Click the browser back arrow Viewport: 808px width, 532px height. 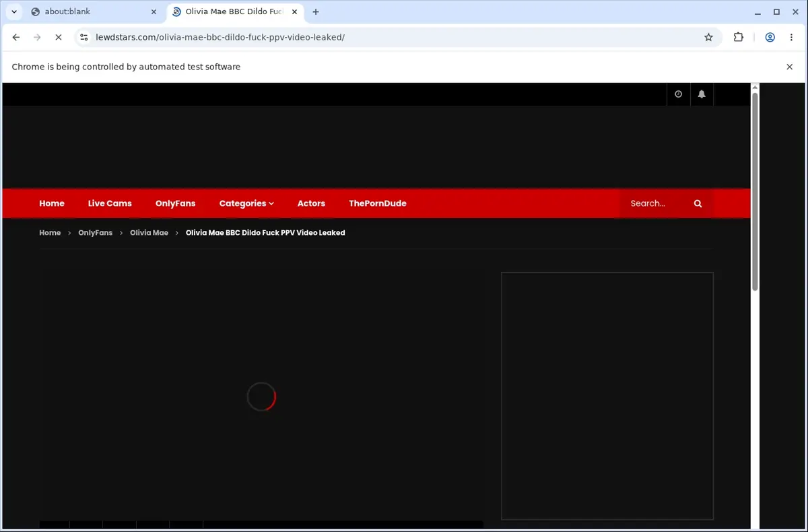pos(16,38)
